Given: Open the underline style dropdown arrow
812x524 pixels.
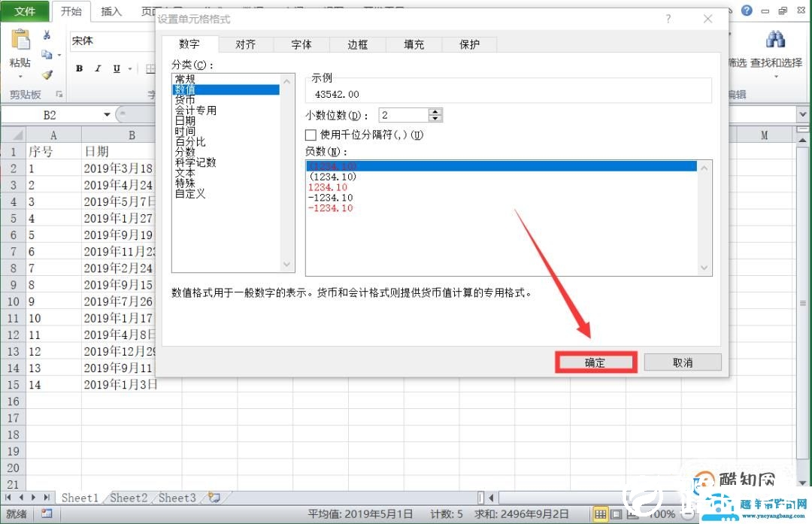Looking at the screenshot, I should click(130, 68).
